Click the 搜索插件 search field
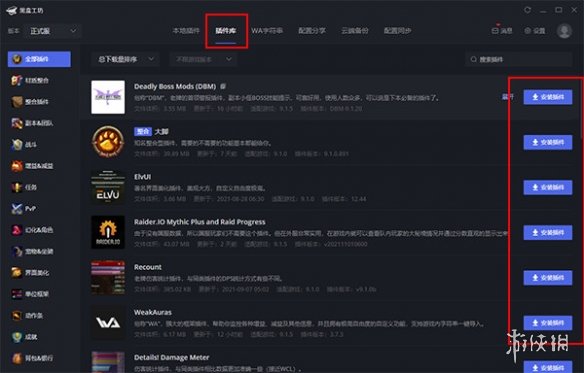The width and height of the screenshot is (584, 373). point(518,59)
